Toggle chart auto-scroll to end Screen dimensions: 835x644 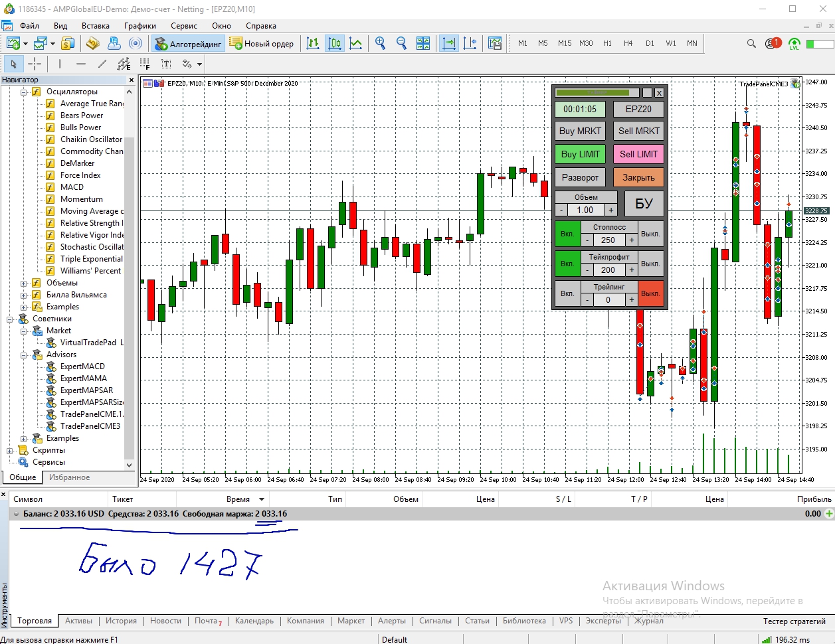click(x=449, y=43)
